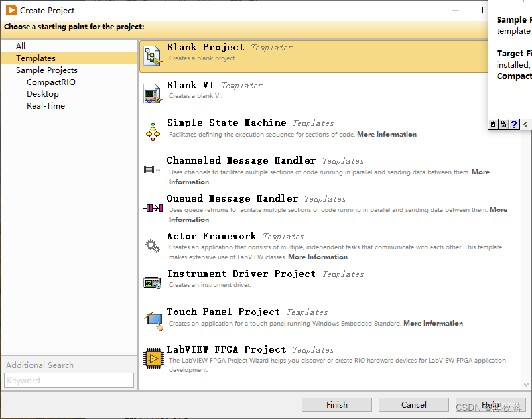This screenshot has width=532, height=419.
Task: Select the Templates category
Action: (x=69, y=58)
